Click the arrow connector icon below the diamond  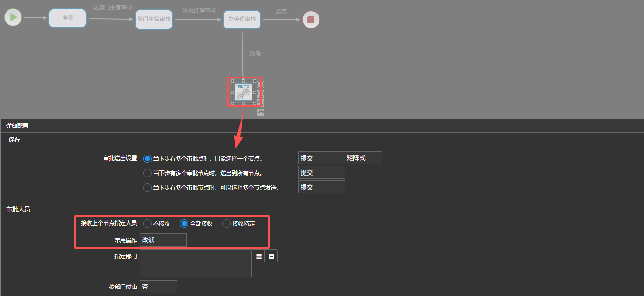point(261,113)
